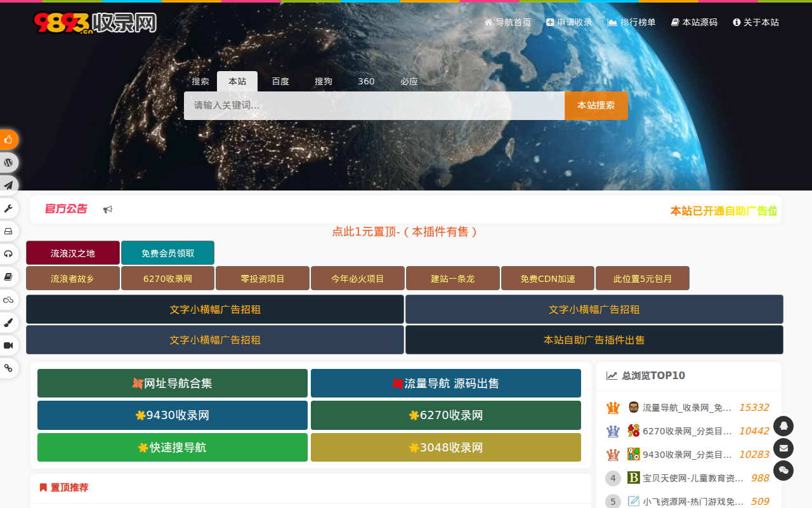
Task: Switch search to the 百度 tab
Action: 280,81
